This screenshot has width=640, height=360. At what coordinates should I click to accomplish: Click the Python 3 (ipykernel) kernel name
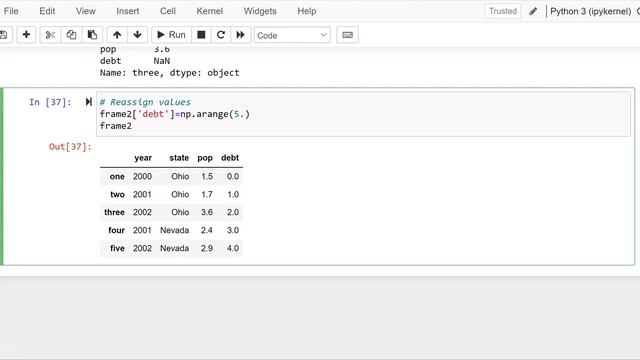(590, 11)
